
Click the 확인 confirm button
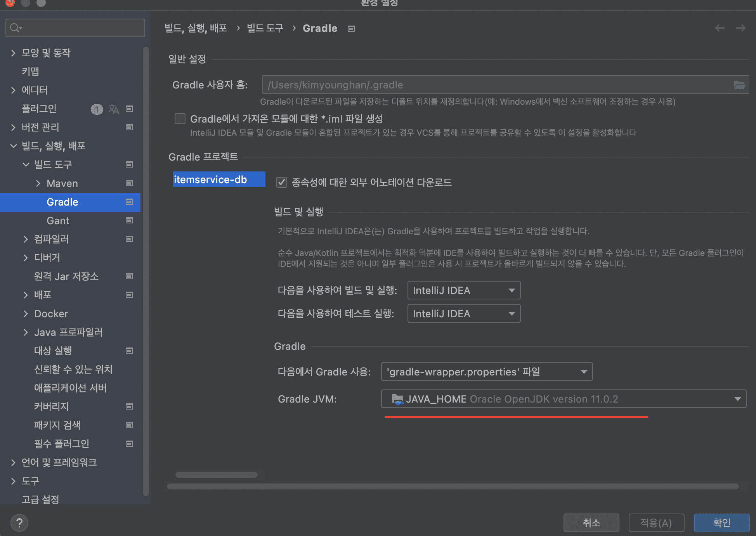pyautogui.click(x=721, y=523)
